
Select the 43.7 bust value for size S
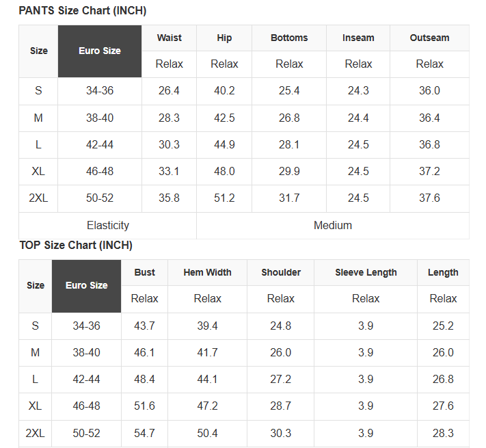tap(144, 326)
